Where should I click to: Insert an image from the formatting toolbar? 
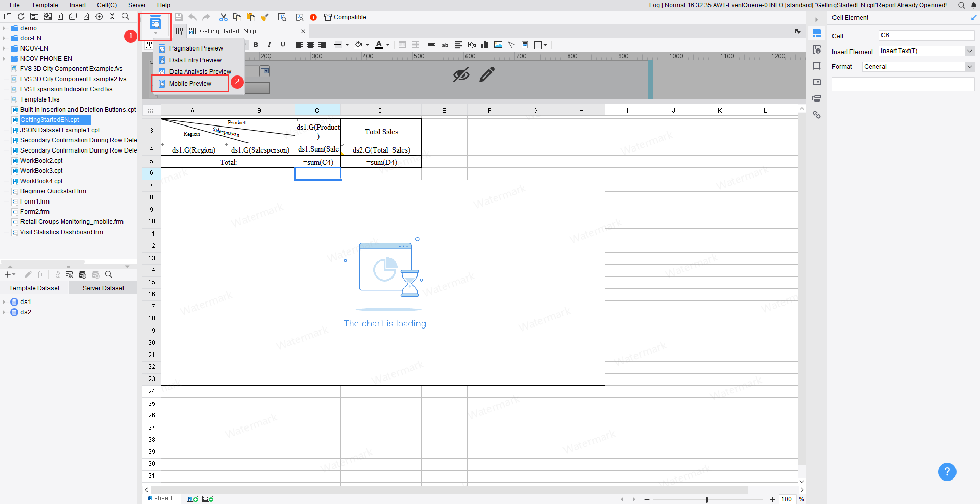[498, 45]
